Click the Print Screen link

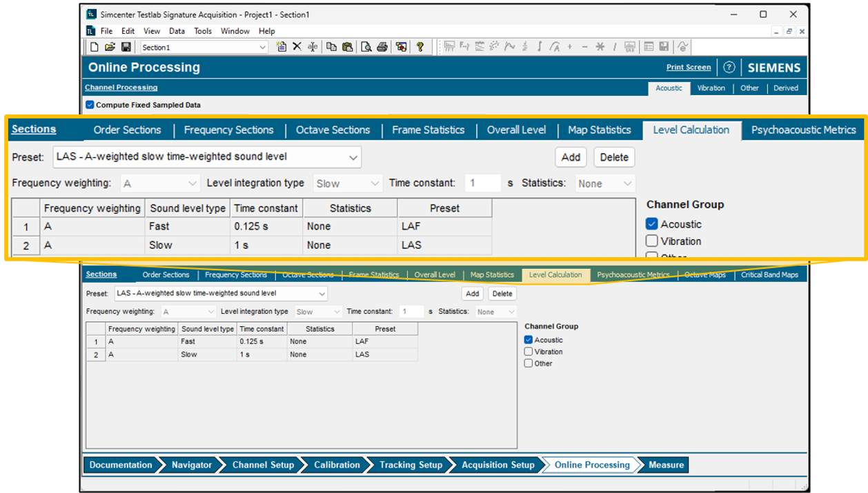point(689,67)
